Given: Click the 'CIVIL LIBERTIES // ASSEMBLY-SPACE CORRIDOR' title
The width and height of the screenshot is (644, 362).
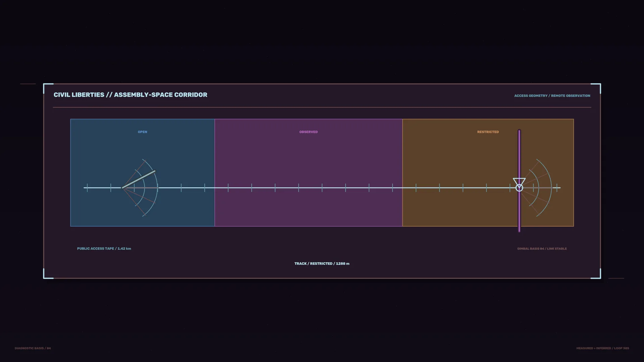Looking at the screenshot, I should click(130, 95).
